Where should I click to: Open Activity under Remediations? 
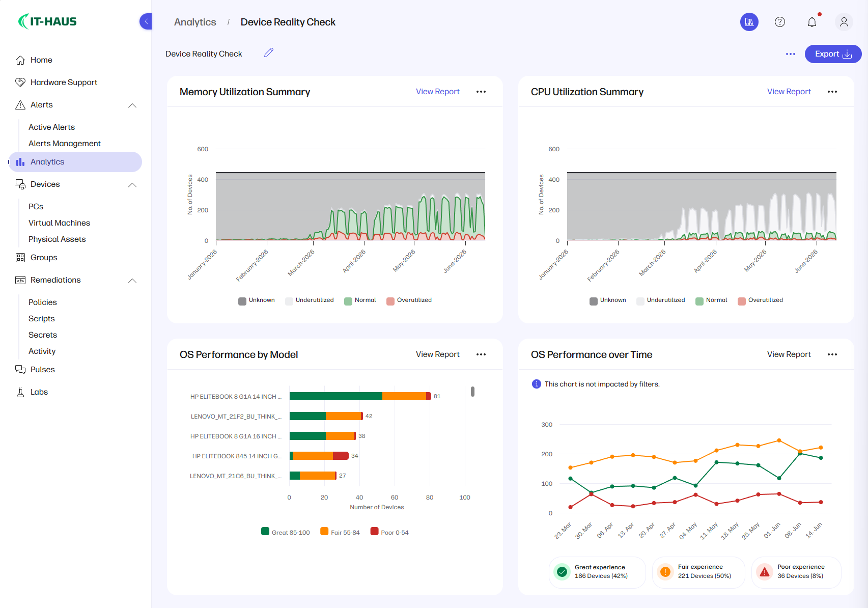42,351
